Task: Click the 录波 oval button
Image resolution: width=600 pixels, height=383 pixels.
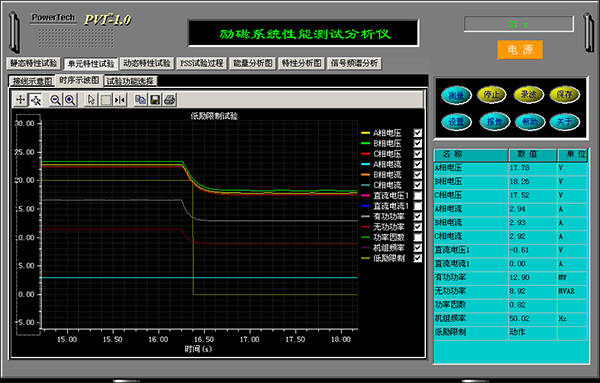Action: point(528,94)
